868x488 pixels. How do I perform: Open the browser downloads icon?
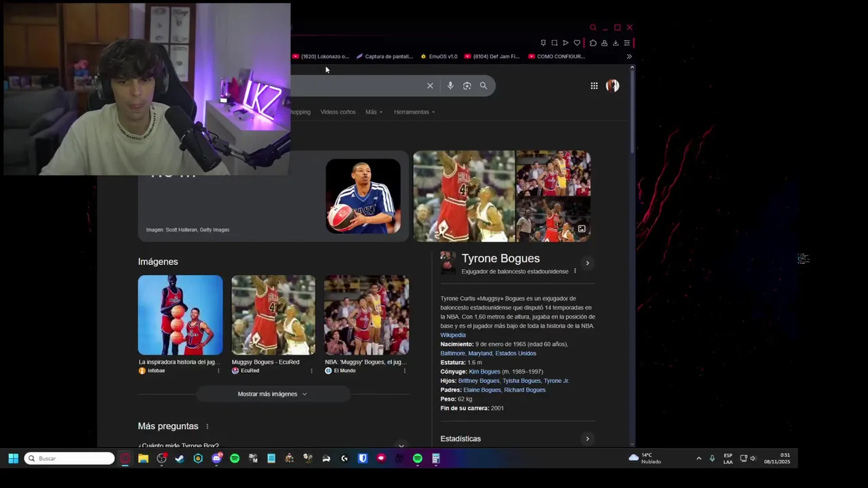click(616, 43)
